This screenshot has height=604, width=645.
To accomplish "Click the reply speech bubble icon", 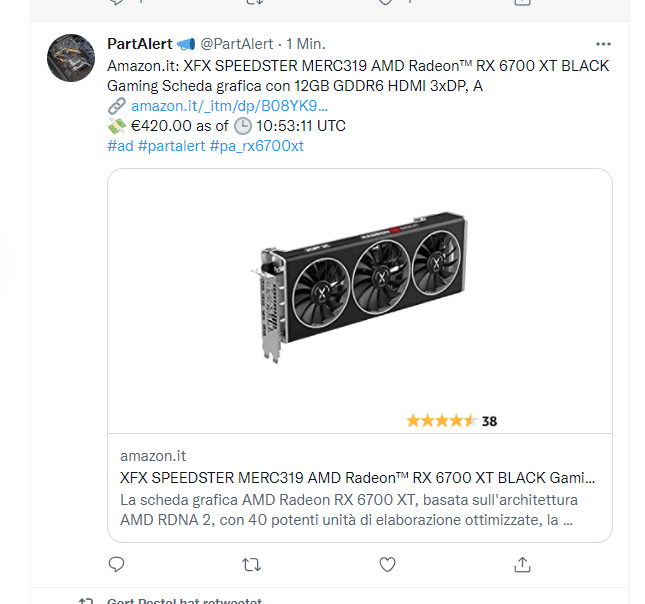I will [116, 565].
